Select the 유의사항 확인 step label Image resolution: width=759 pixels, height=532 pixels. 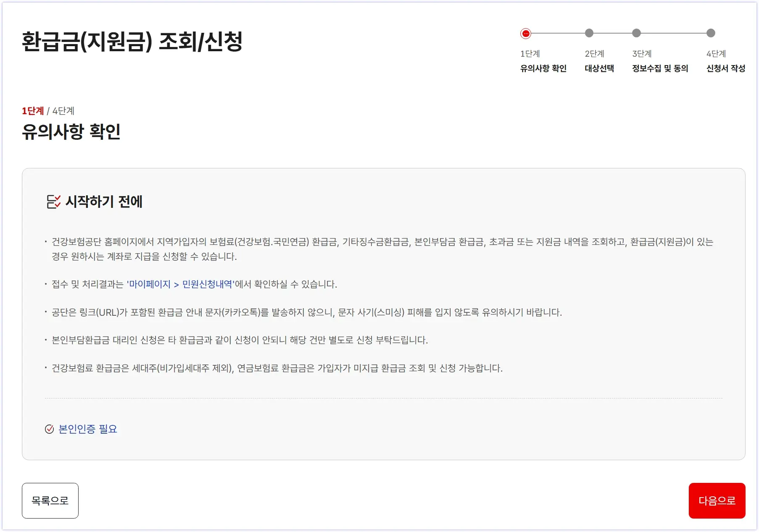pyautogui.click(x=542, y=68)
